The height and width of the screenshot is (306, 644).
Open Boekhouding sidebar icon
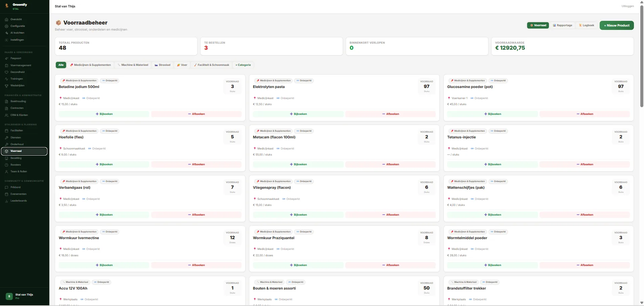[x=7, y=101]
